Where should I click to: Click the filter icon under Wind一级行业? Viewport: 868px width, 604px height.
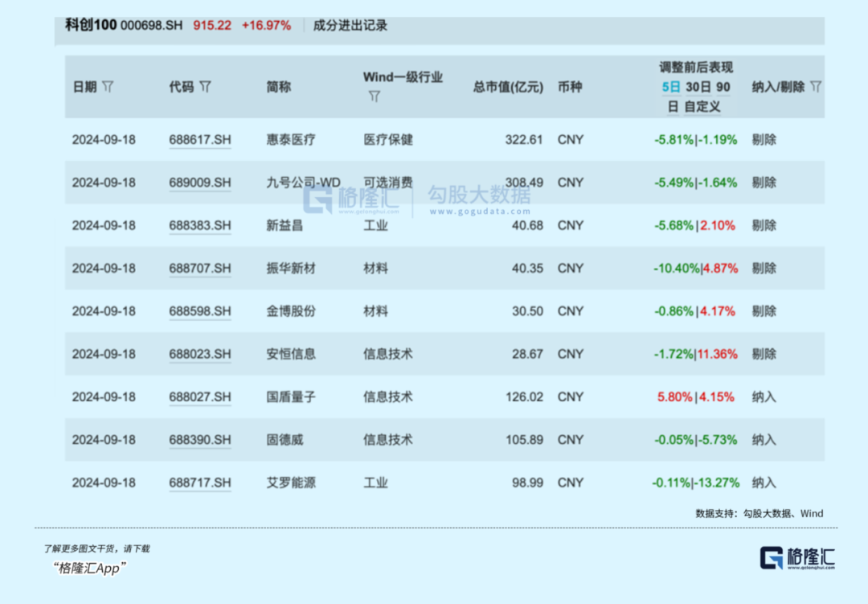374,97
